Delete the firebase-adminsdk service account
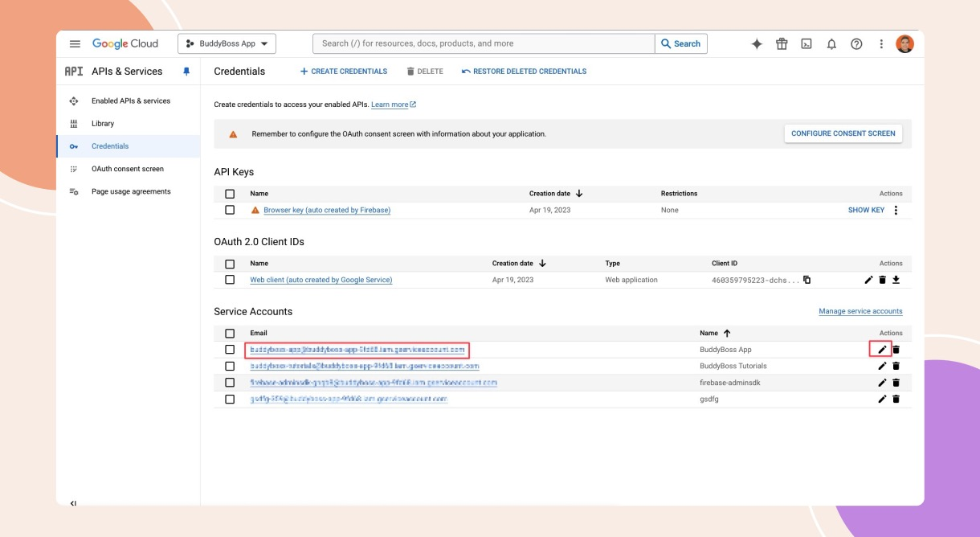The width and height of the screenshot is (980, 537). 896,383
